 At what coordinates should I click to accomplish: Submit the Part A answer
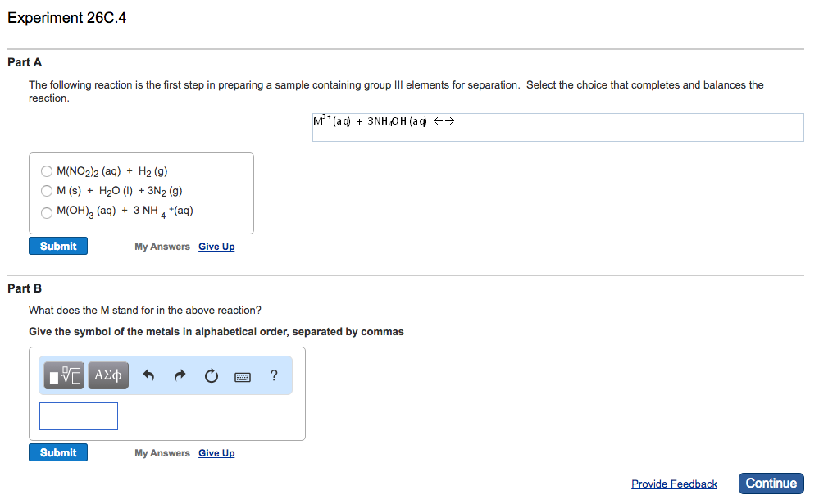coord(57,245)
